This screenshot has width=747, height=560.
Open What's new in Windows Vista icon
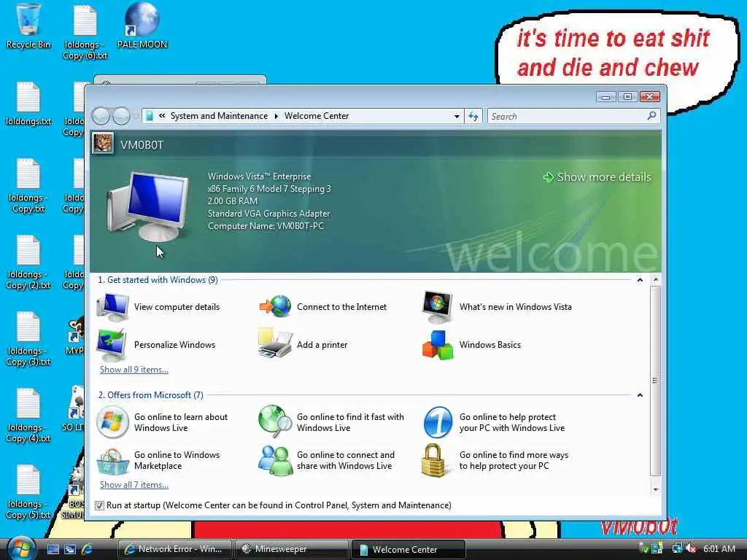[x=438, y=307]
